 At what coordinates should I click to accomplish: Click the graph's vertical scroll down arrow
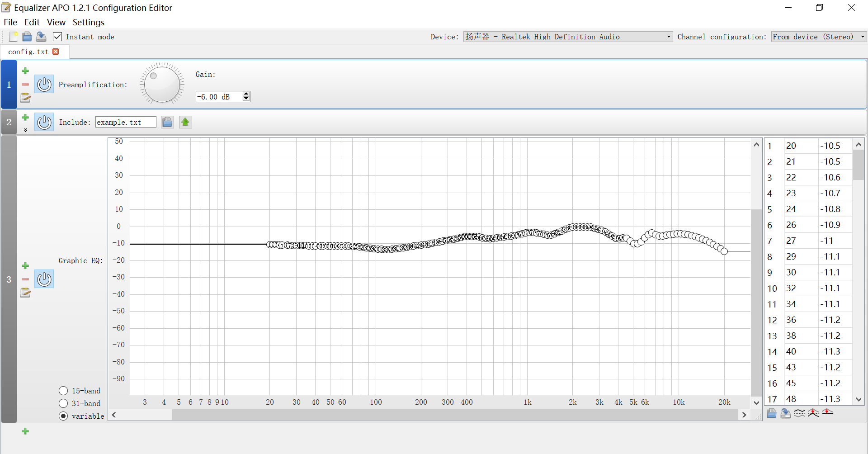pos(756,402)
